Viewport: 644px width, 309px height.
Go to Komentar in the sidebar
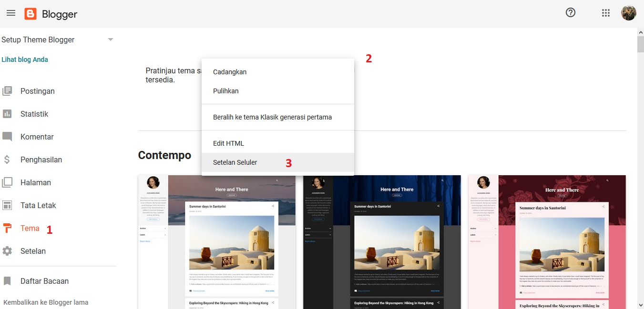[x=37, y=137]
